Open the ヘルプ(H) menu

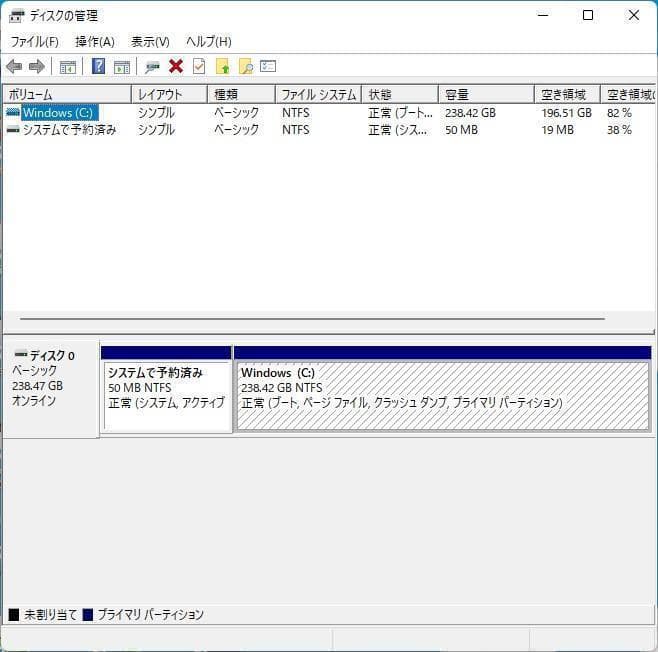[x=209, y=42]
